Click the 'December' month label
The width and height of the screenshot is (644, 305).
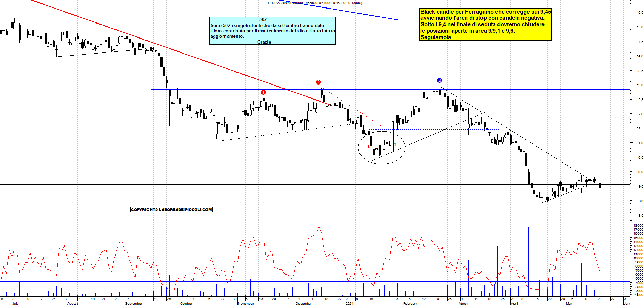coord(304,303)
